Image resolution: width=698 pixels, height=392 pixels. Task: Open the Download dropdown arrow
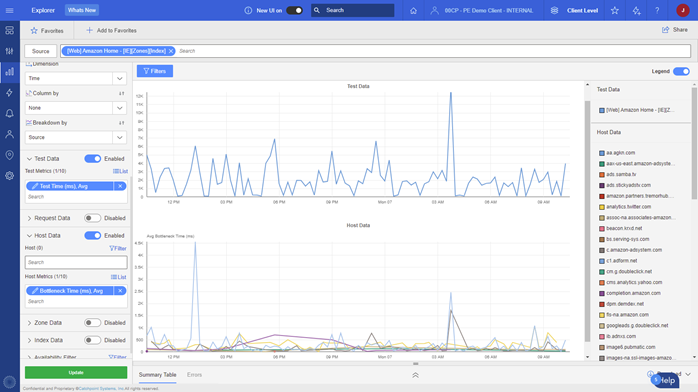(688, 374)
